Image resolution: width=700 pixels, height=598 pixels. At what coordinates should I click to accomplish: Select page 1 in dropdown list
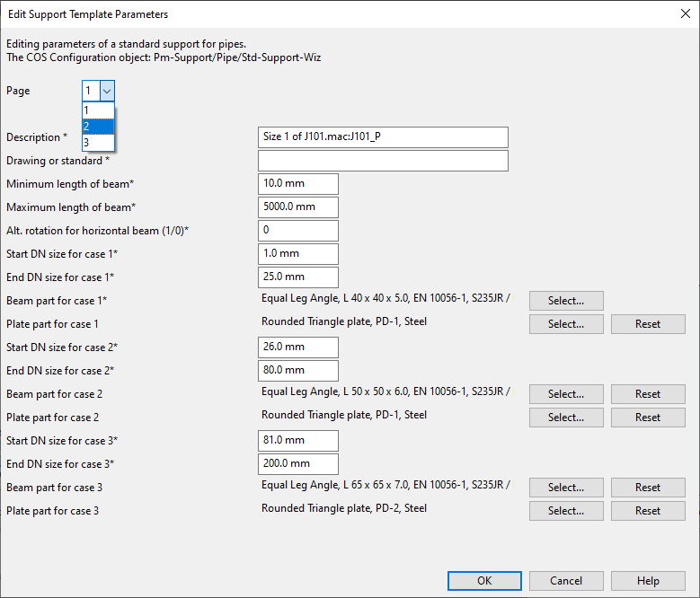98,110
